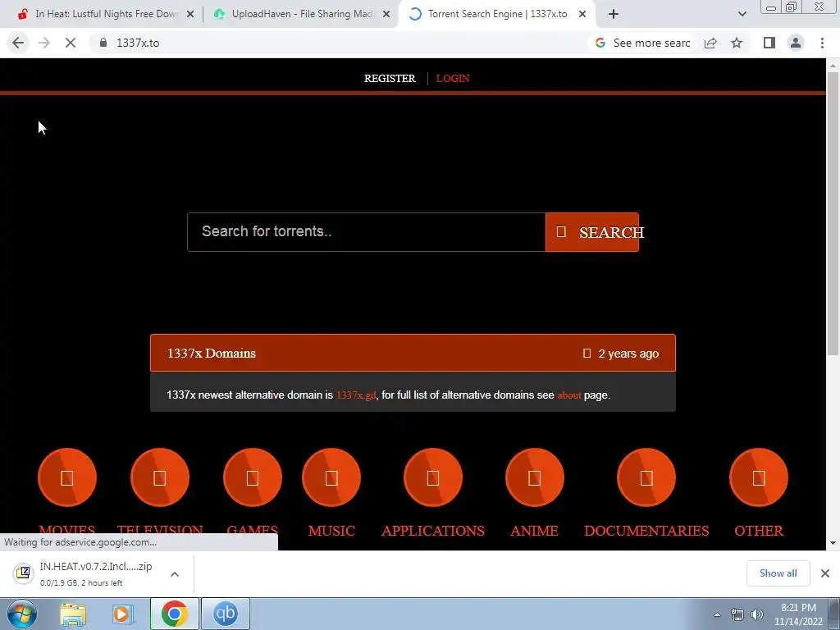
Task: Open the Television category circle icon
Action: click(160, 477)
